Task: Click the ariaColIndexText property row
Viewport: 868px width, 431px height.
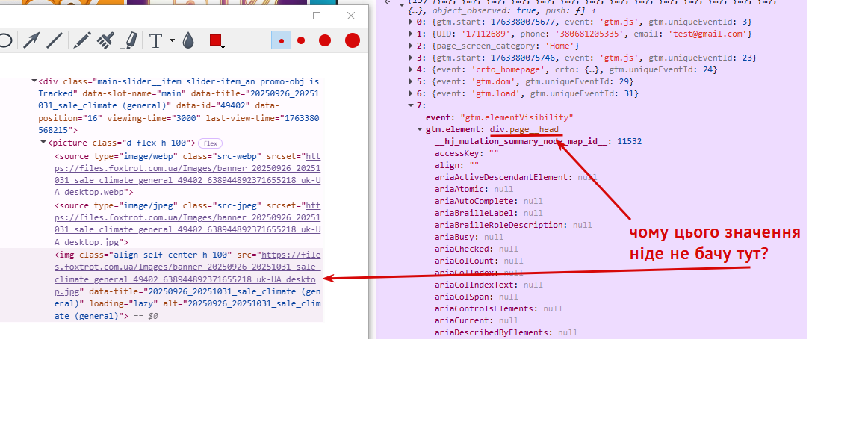Action: (489, 285)
